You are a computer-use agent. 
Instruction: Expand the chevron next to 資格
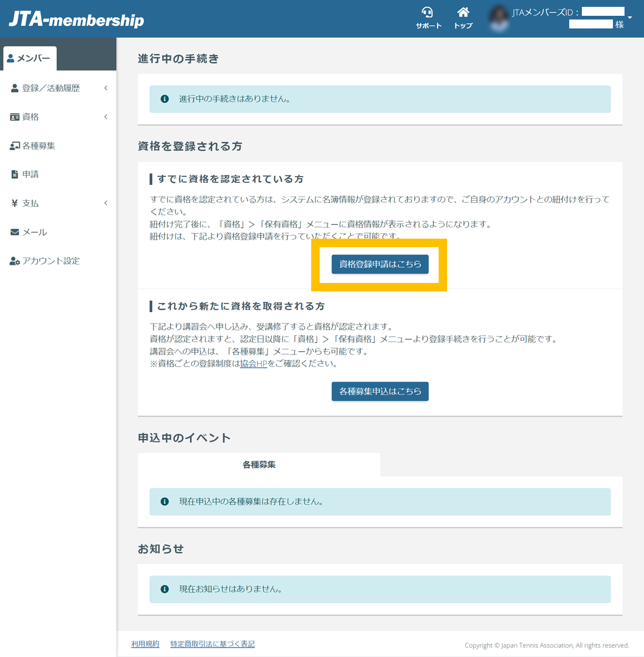pyautogui.click(x=106, y=117)
